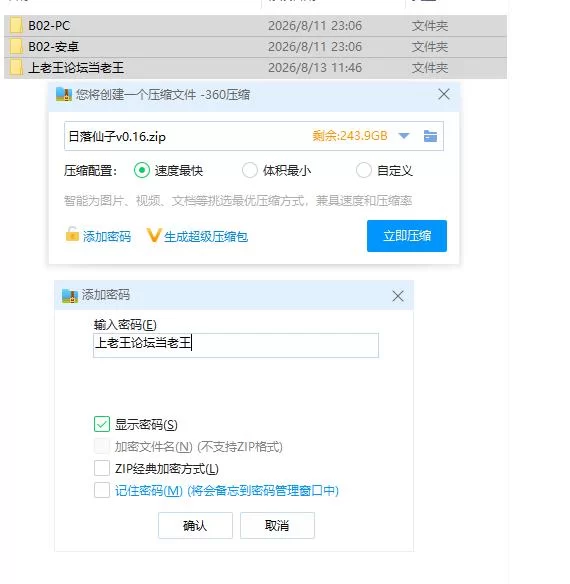
Task: Select the B02-PC folder name
Action: coord(49,26)
